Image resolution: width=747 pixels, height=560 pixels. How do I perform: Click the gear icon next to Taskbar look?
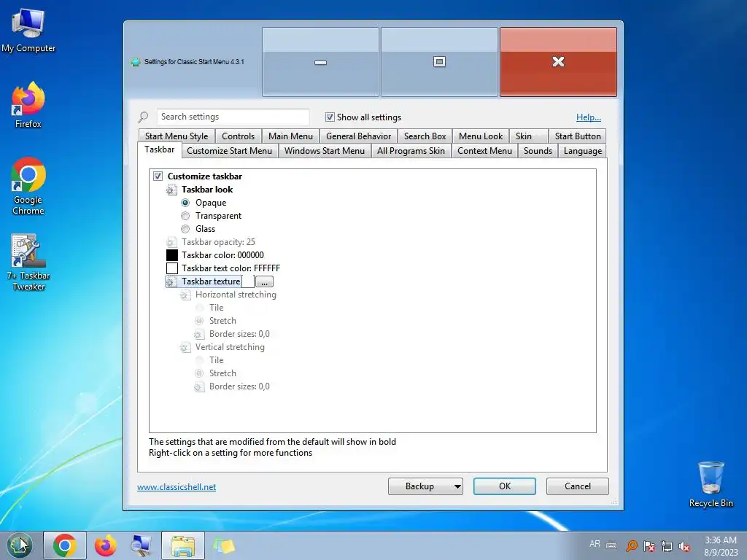(x=171, y=190)
